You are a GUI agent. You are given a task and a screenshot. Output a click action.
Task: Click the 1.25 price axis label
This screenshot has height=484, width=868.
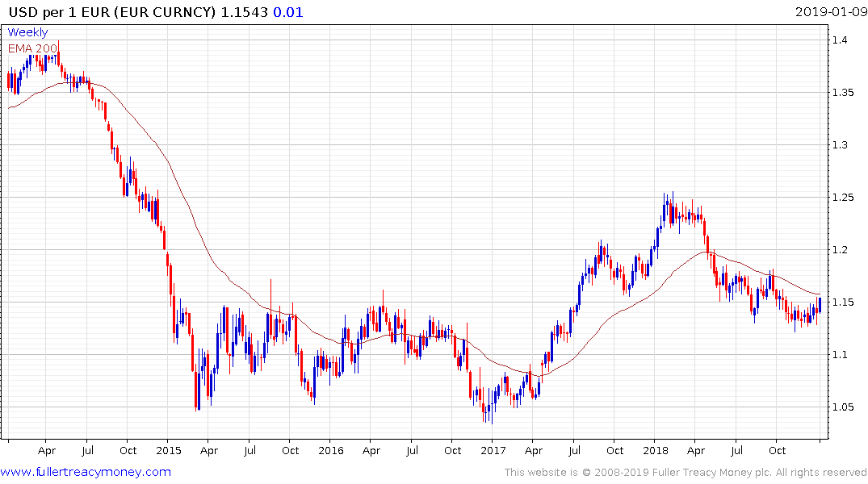click(842, 198)
